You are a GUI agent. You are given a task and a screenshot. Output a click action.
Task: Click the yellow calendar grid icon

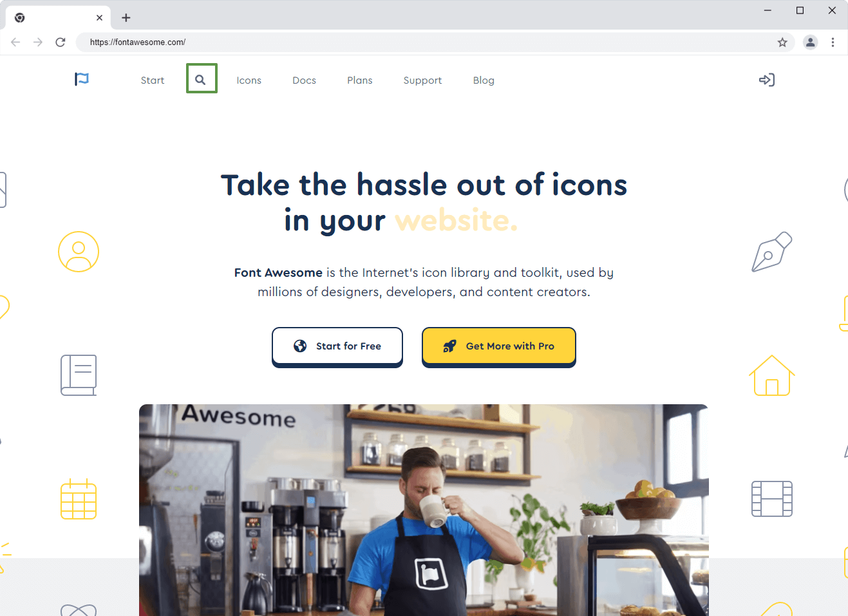[79, 499]
